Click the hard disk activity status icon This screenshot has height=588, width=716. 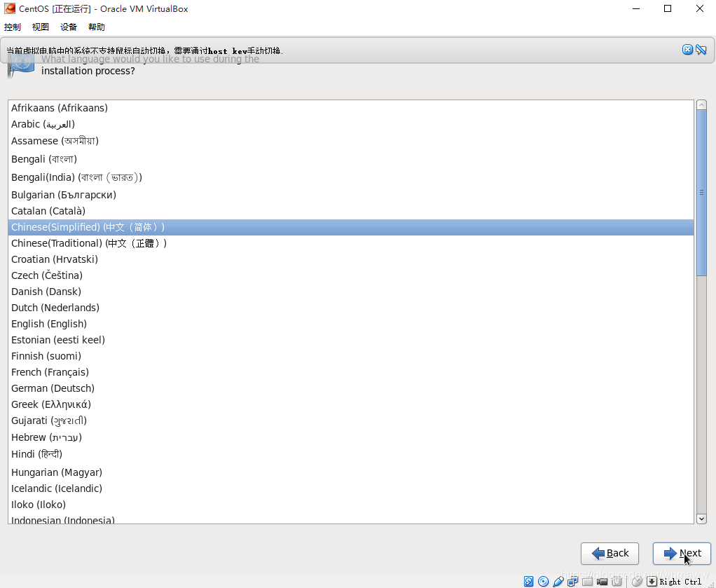click(x=528, y=581)
